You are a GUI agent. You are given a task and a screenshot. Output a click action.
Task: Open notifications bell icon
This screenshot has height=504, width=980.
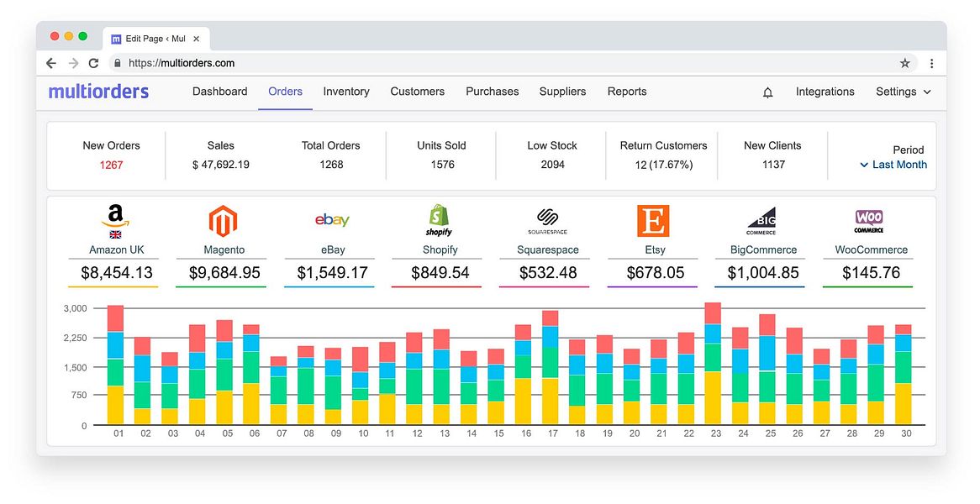[x=767, y=92]
